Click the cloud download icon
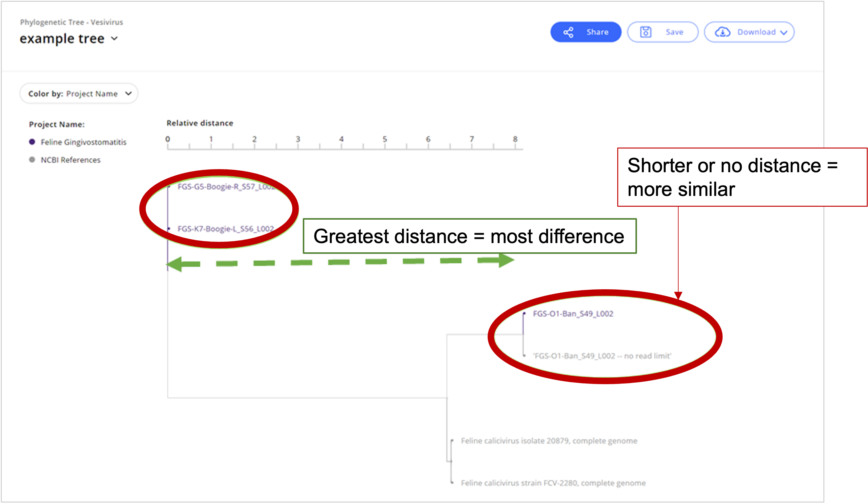868x504 pixels. [722, 32]
